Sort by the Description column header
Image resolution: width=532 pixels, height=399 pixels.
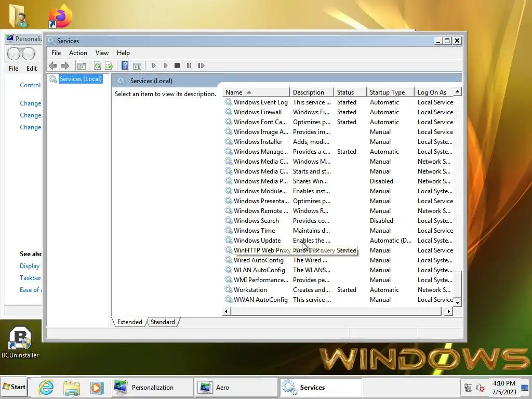(x=312, y=92)
